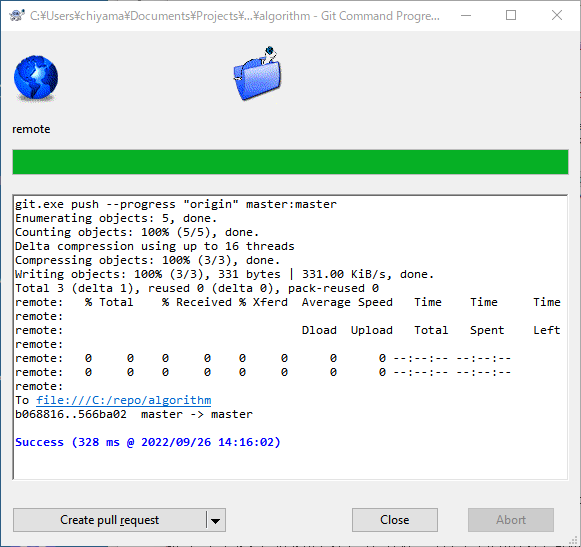
Task: Click the grayed-out Abort button
Action: click(511, 520)
